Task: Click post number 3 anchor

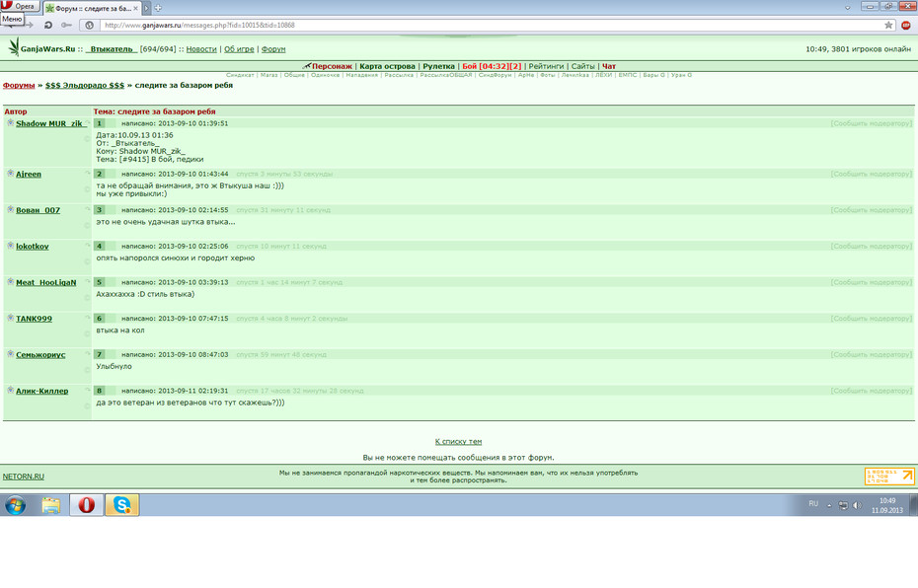Action: click(x=99, y=210)
